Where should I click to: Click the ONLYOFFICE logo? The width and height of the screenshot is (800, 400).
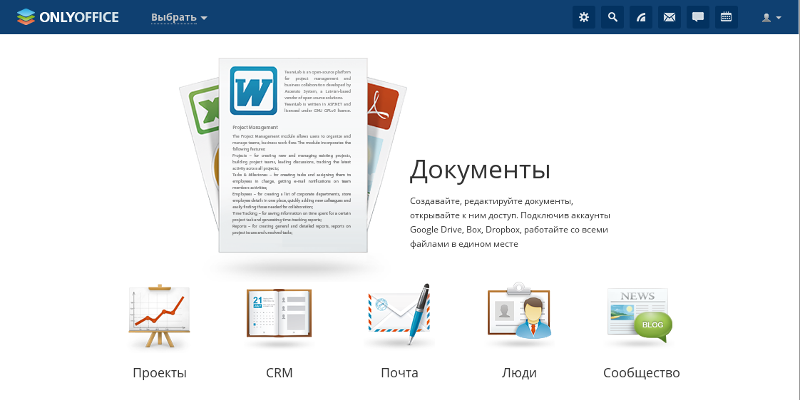click(x=68, y=17)
